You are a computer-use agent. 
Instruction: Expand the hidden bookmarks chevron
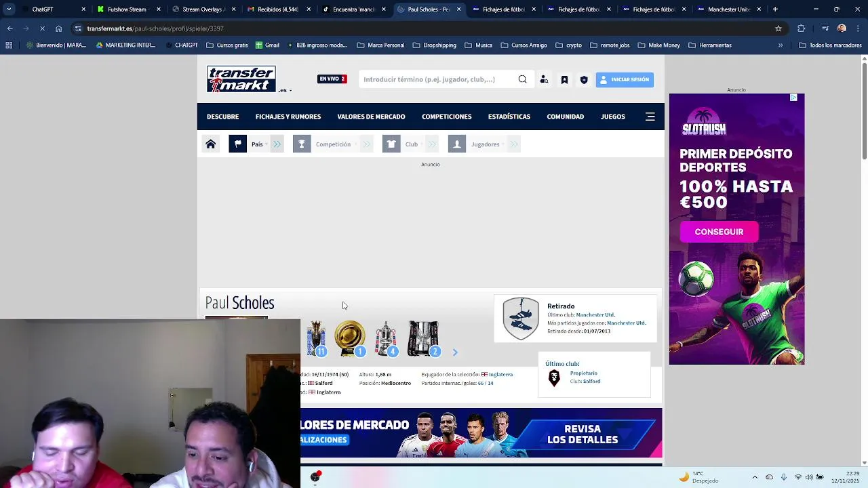pos(781,45)
